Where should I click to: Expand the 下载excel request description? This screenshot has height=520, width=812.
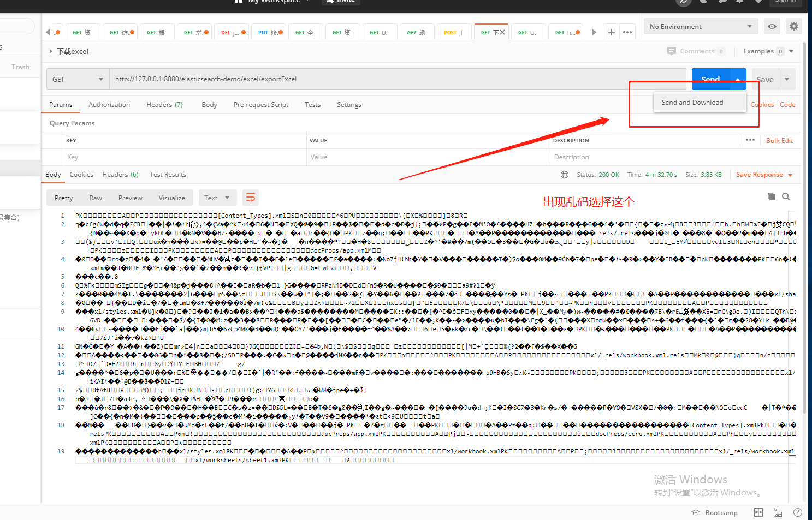51,51
